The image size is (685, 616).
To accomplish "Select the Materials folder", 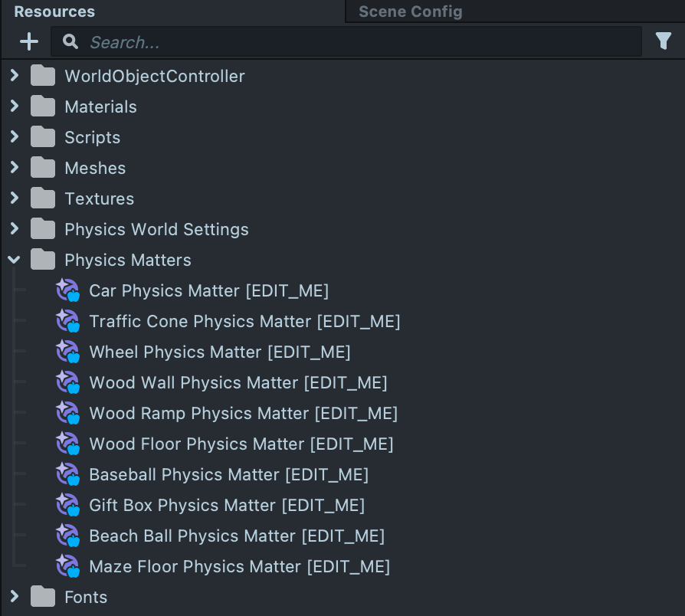I will [100, 107].
